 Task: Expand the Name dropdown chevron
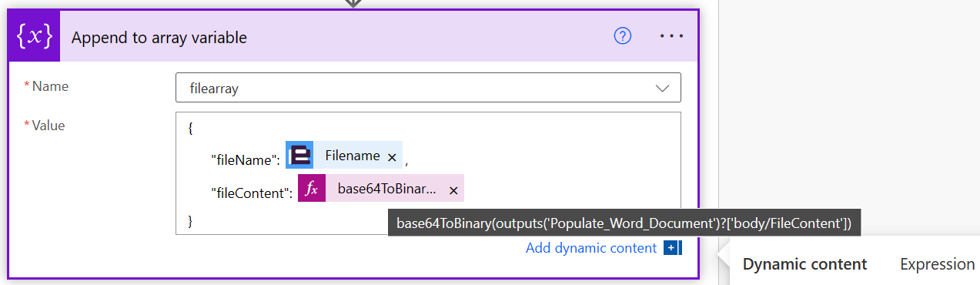click(662, 89)
